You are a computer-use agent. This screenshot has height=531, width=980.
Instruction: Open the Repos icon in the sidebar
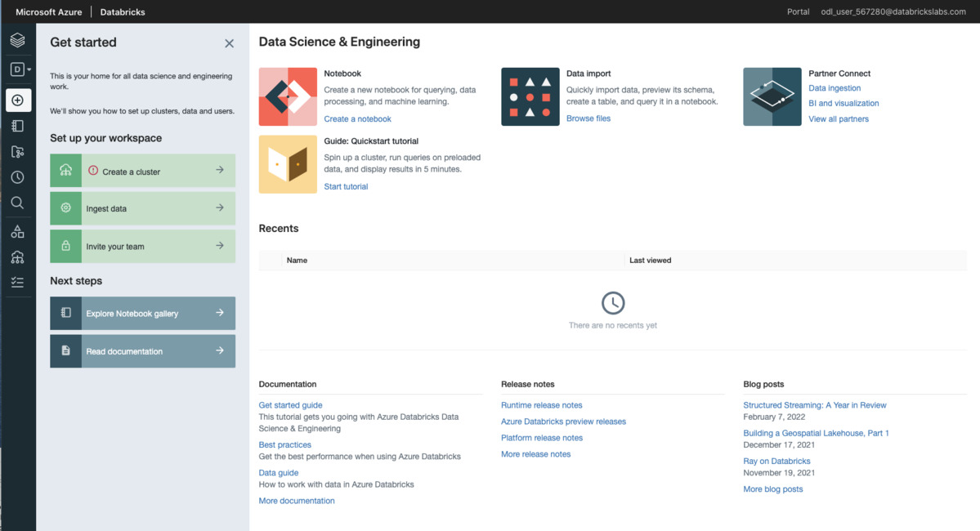pyautogui.click(x=17, y=152)
